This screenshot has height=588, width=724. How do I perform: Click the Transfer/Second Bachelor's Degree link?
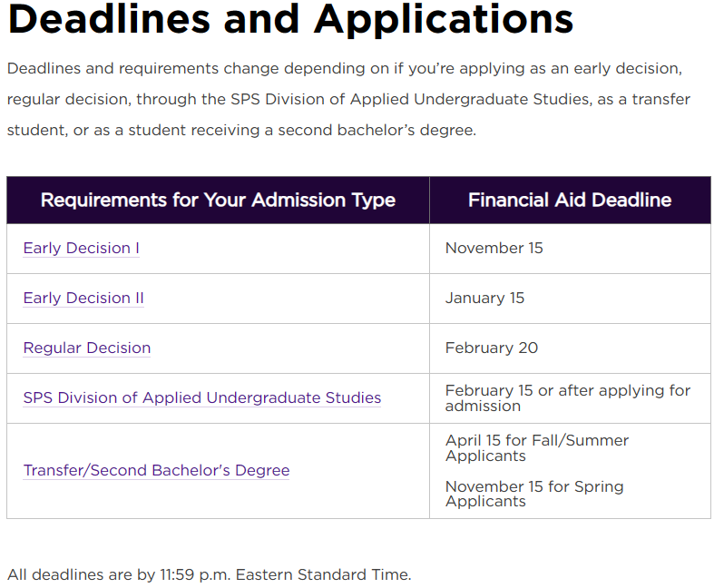tap(156, 471)
